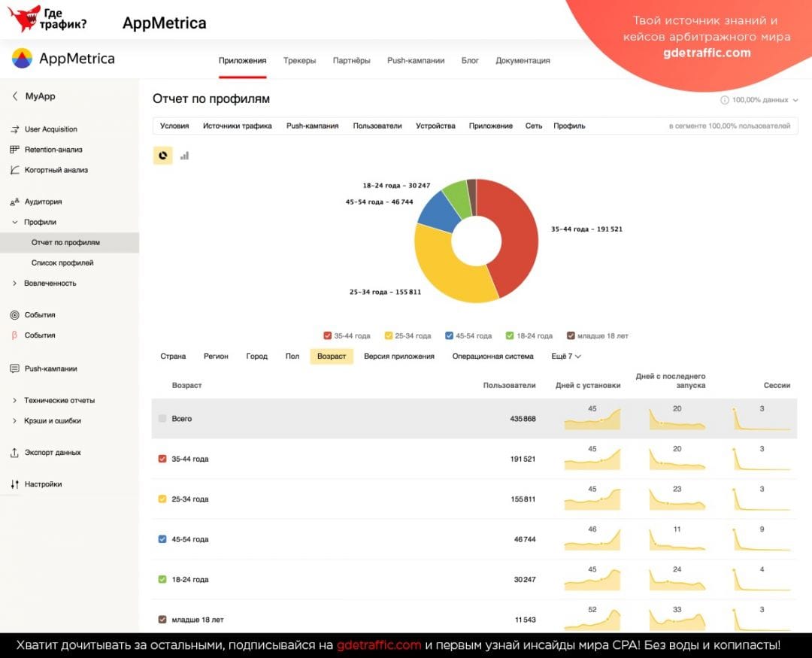
Task: Click the Когортный анализ chart icon
Action: (x=14, y=170)
